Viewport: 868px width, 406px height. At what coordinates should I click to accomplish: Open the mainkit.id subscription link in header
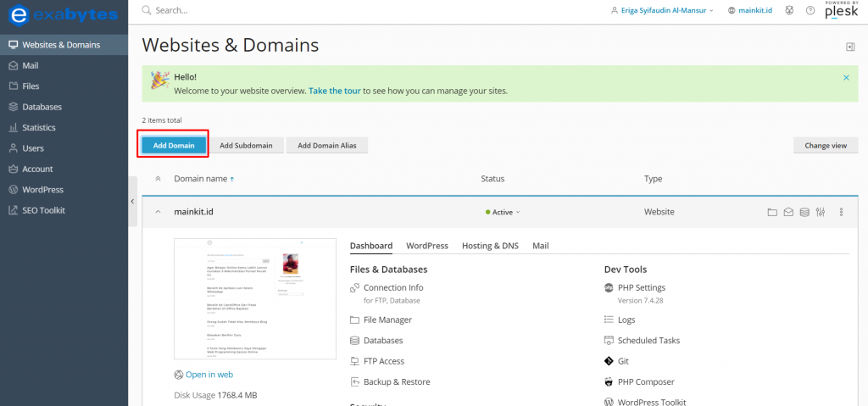pyautogui.click(x=749, y=10)
